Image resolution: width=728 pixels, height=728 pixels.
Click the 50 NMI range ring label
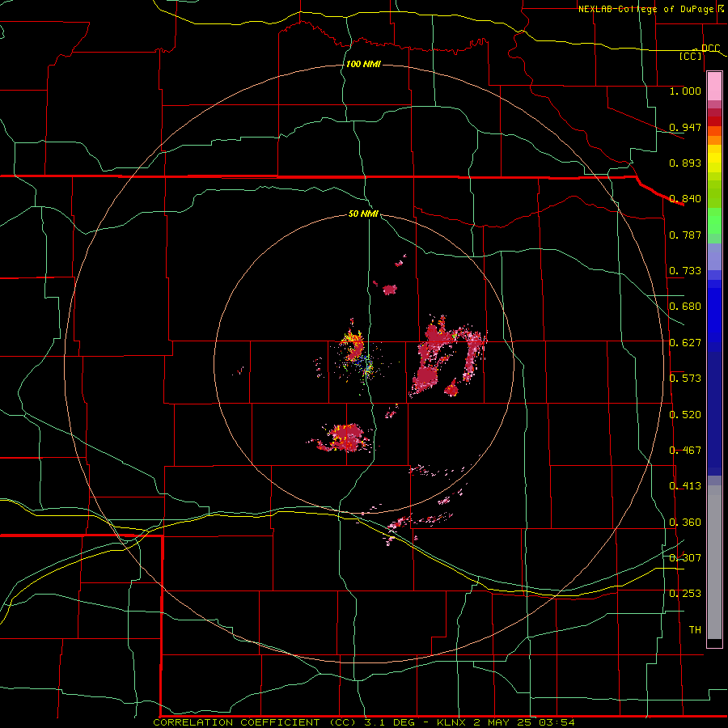pos(363,214)
